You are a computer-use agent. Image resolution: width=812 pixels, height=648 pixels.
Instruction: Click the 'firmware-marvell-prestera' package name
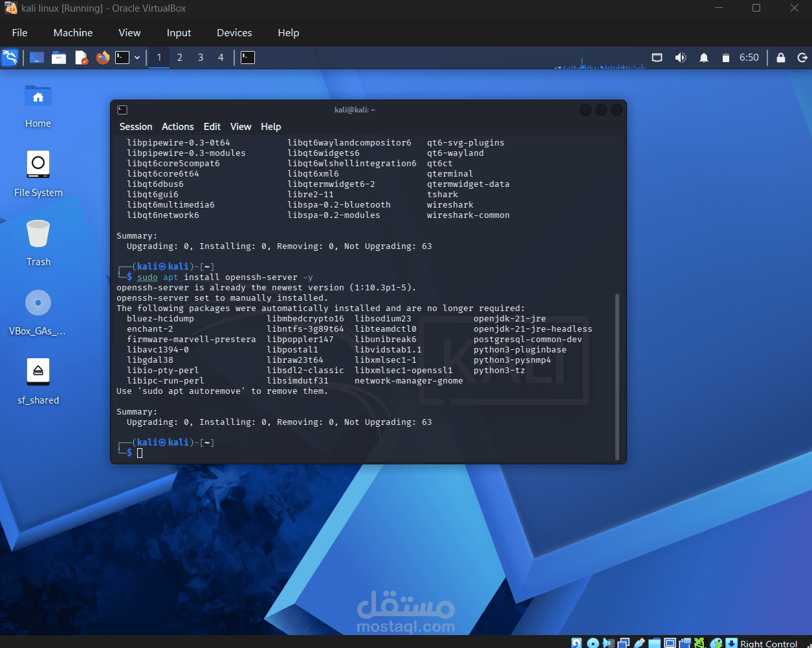(x=192, y=339)
